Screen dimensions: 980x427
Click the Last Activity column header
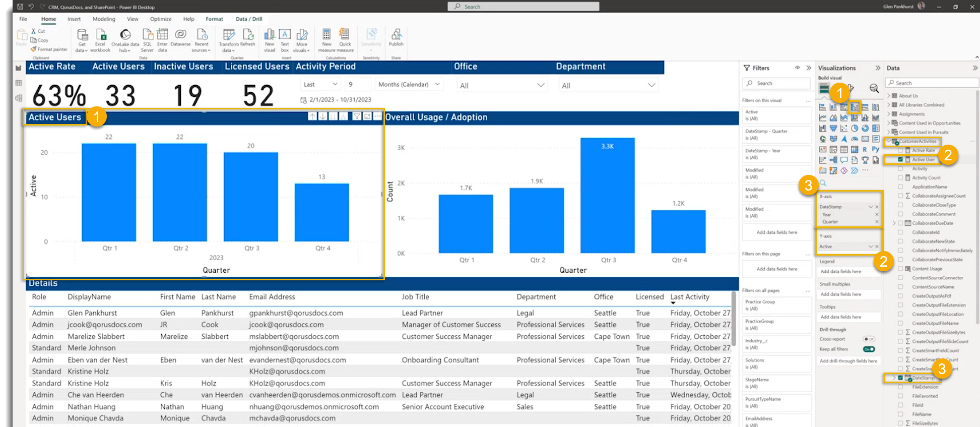(x=689, y=297)
